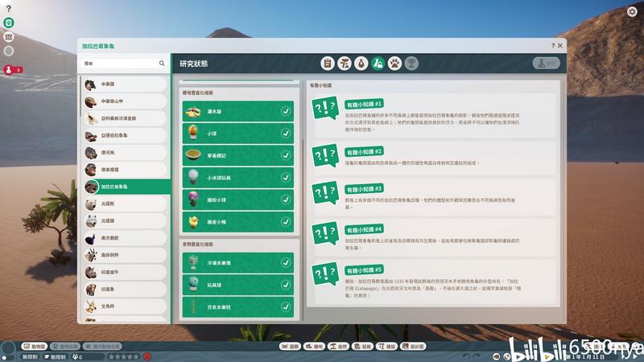This screenshot has width=644, height=362.
Task: Toggle the checkmark on the 繽紛小球 row
Action: coord(286,200)
